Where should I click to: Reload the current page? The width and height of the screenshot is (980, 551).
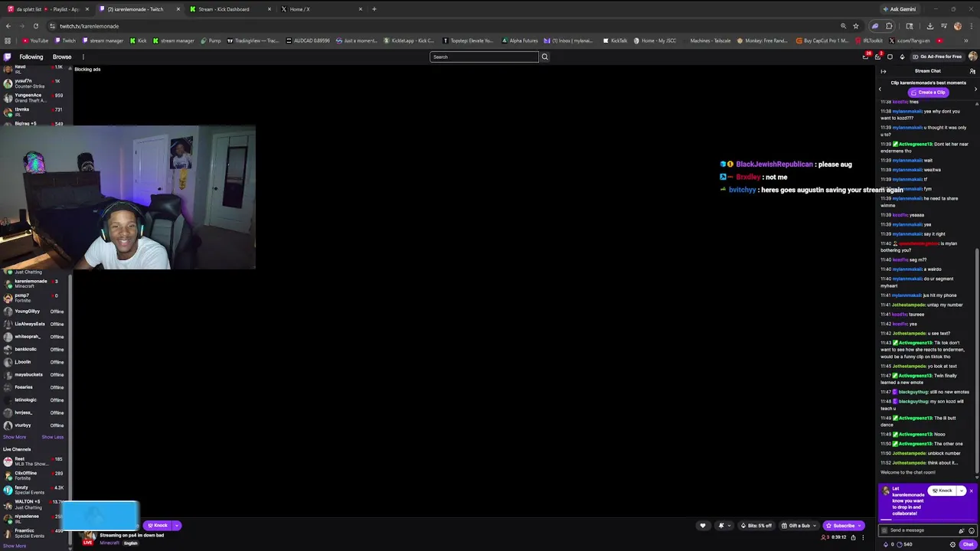click(x=35, y=26)
